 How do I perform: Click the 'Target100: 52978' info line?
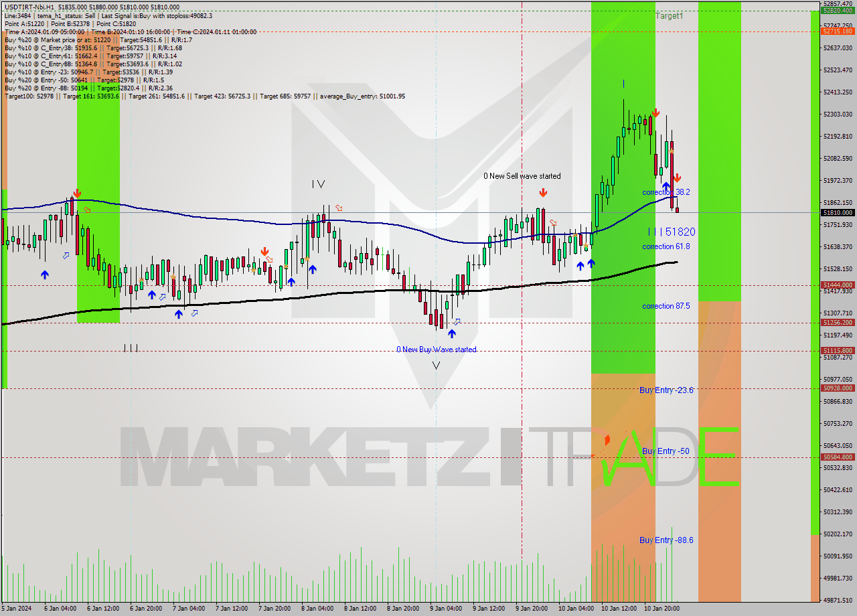(x=204, y=96)
